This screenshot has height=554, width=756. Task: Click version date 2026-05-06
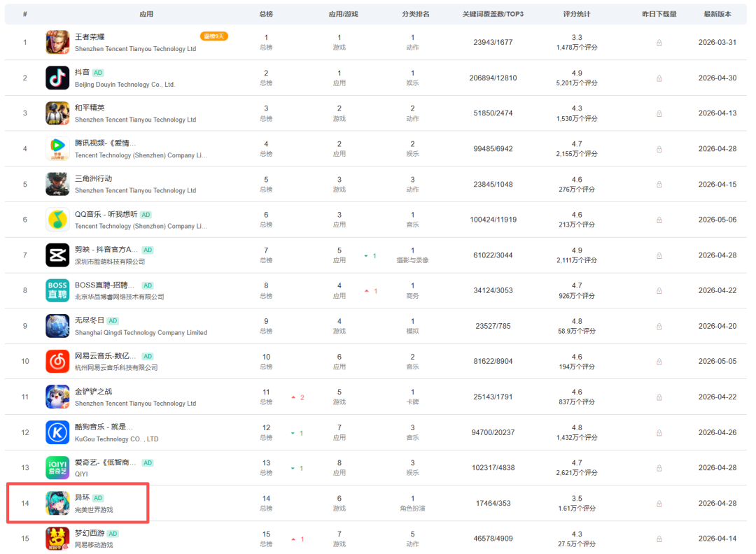(x=717, y=220)
